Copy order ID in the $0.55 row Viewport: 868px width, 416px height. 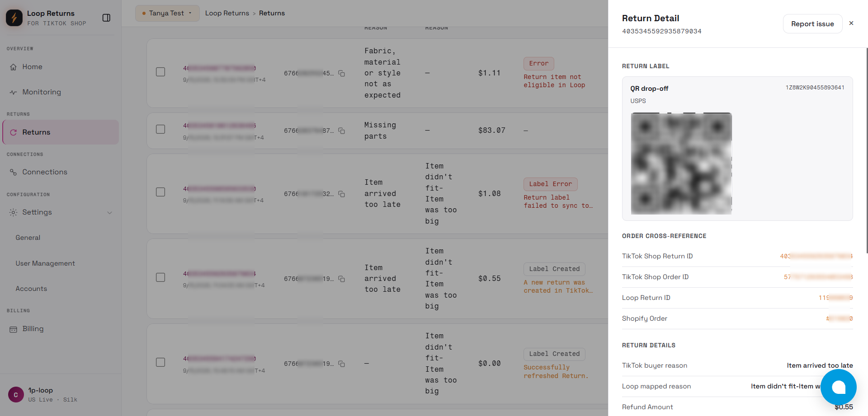[x=342, y=279]
